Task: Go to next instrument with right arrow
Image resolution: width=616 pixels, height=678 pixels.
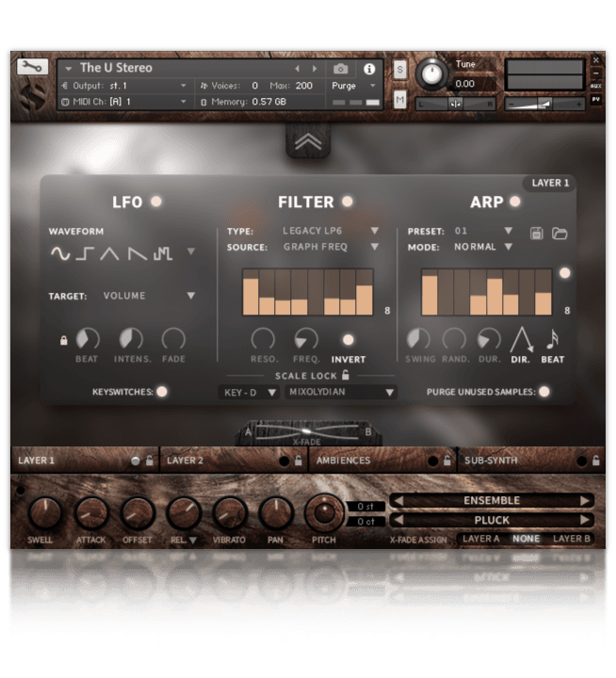Action: pyautogui.click(x=315, y=69)
